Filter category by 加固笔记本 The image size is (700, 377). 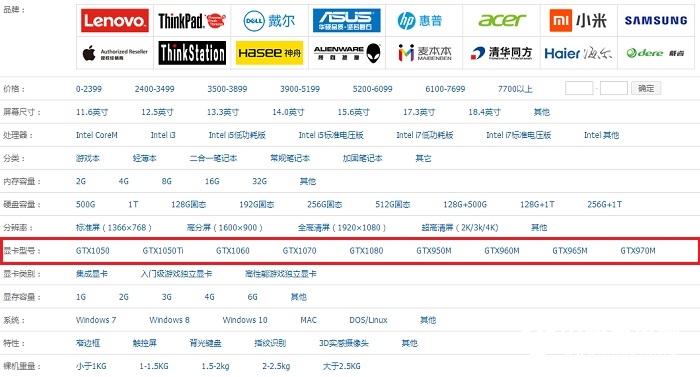pos(362,158)
